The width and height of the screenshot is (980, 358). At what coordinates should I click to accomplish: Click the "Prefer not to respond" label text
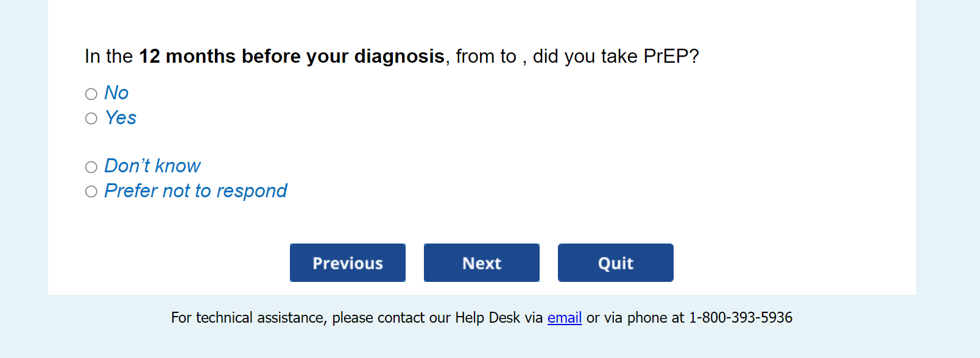[196, 191]
